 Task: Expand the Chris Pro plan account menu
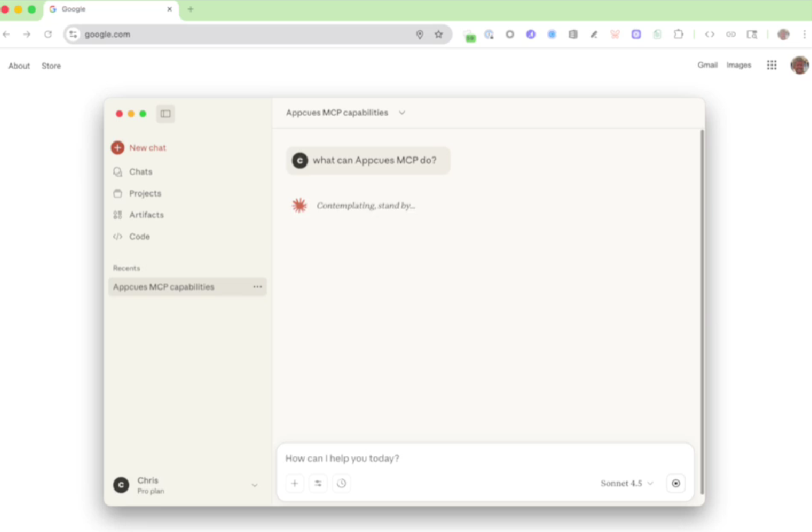click(x=187, y=485)
